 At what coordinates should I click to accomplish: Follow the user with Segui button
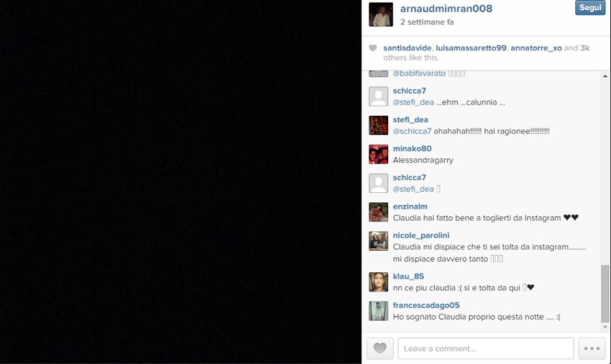(590, 8)
